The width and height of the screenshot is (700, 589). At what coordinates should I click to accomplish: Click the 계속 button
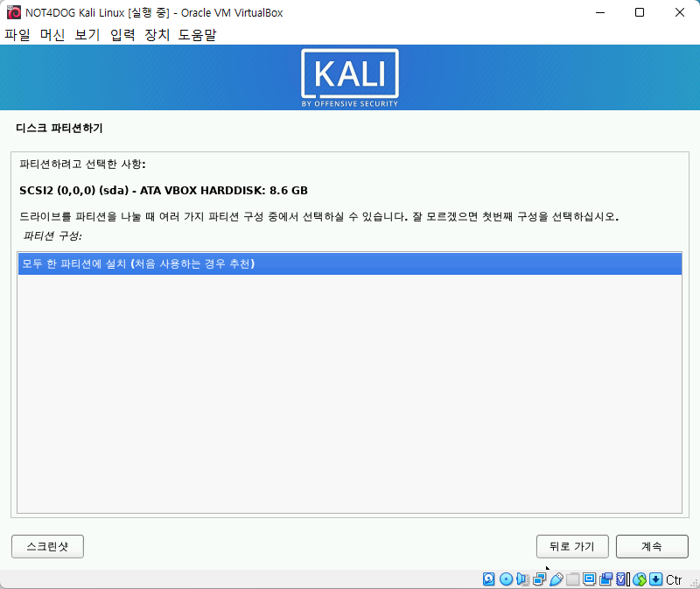[x=652, y=546]
